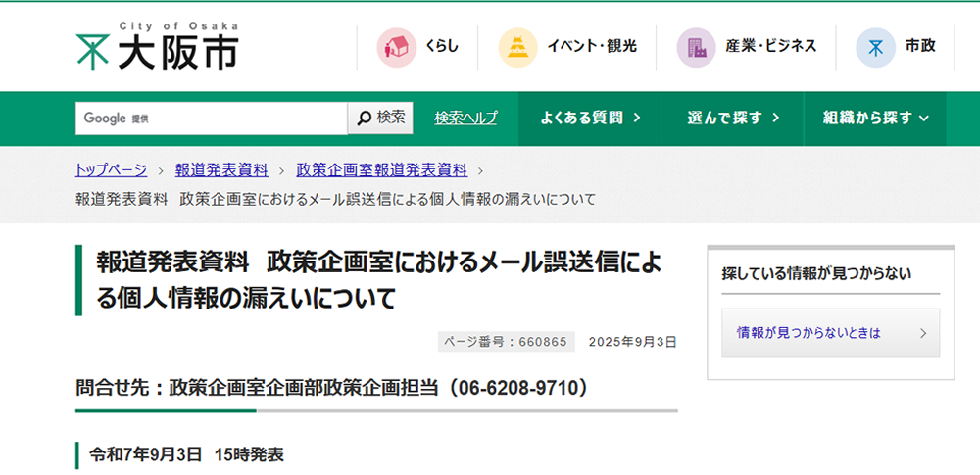Click the 問合せ先 contact phone heading
Image resolution: width=980 pixels, height=475 pixels.
point(332,388)
